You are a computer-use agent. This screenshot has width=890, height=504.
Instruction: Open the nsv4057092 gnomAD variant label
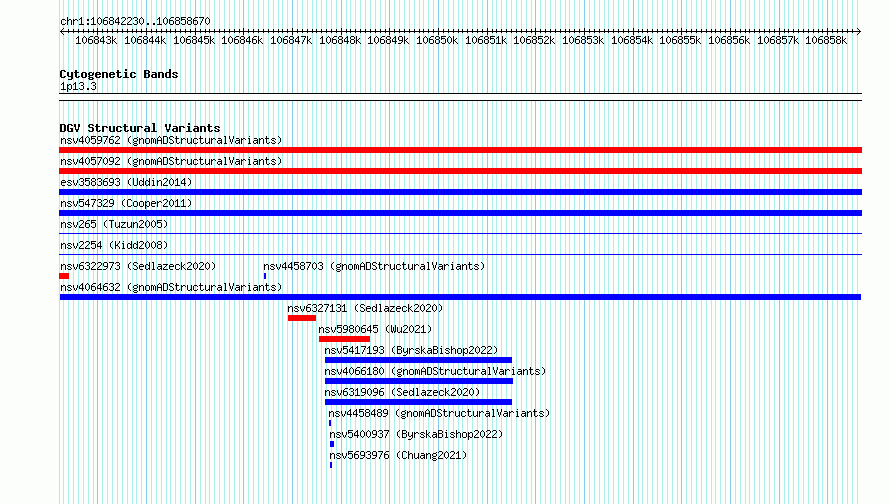[171, 161]
